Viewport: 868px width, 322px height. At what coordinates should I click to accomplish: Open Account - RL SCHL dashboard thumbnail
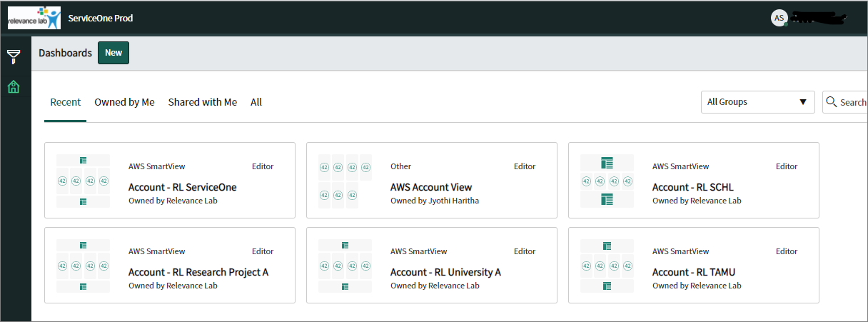pos(607,181)
